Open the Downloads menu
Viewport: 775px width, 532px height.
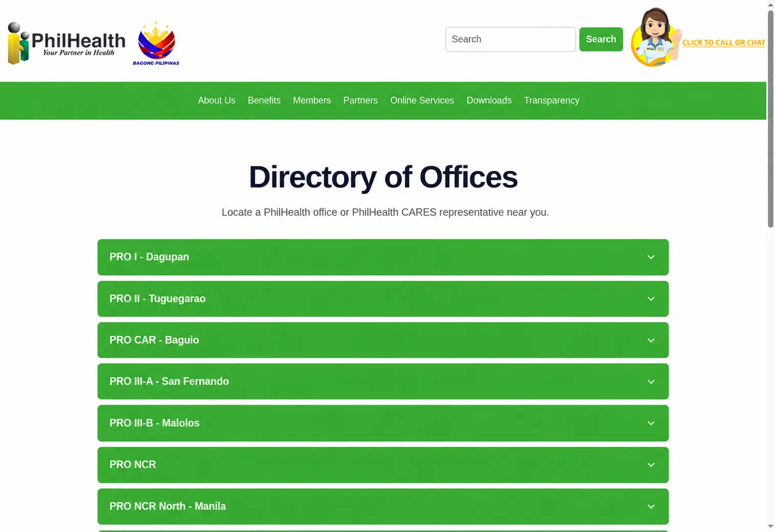[489, 100]
